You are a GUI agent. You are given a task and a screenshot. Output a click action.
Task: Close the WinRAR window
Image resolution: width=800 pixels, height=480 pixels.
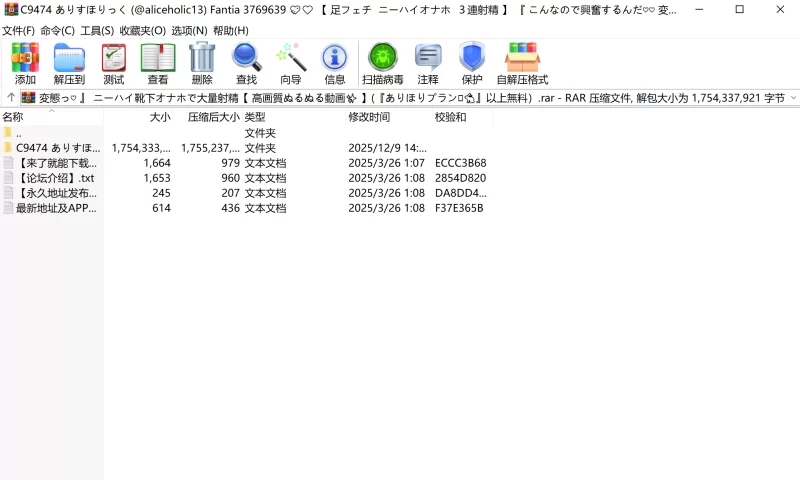point(780,10)
